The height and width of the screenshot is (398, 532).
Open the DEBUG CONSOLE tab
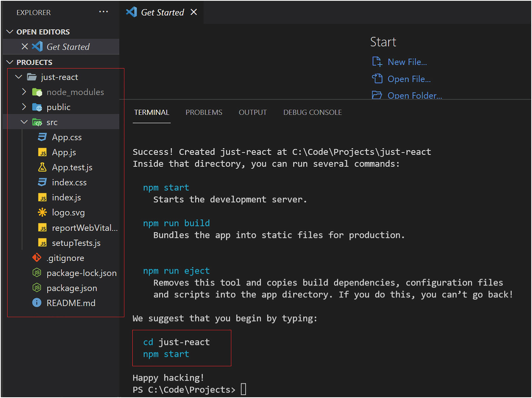(312, 113)
